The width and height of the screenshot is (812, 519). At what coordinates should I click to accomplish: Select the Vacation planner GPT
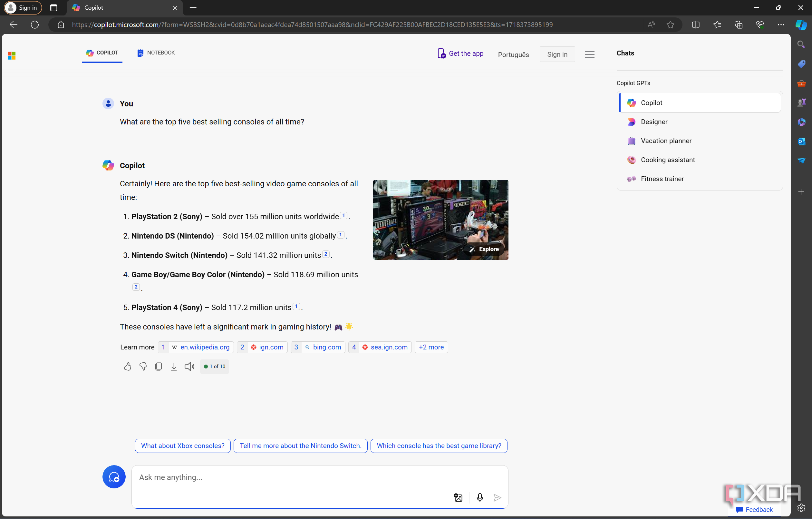(666, 141)
